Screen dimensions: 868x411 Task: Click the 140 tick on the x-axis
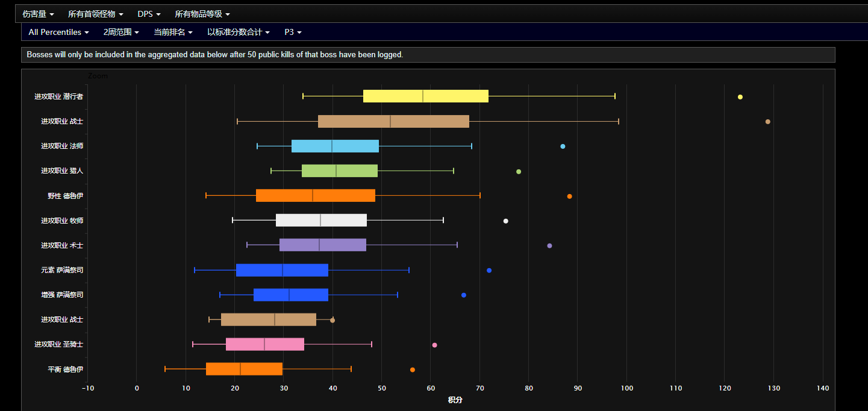click(823, 388)
